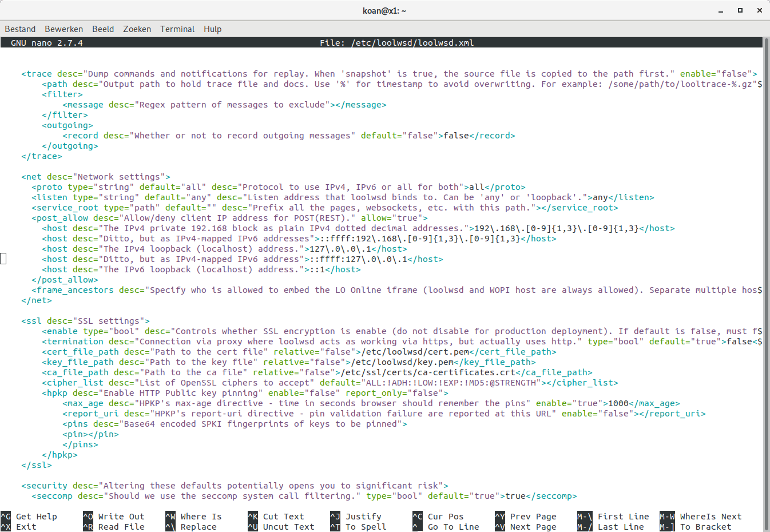
Task: Open the Bewerken menu
Action: click(64, 29)
